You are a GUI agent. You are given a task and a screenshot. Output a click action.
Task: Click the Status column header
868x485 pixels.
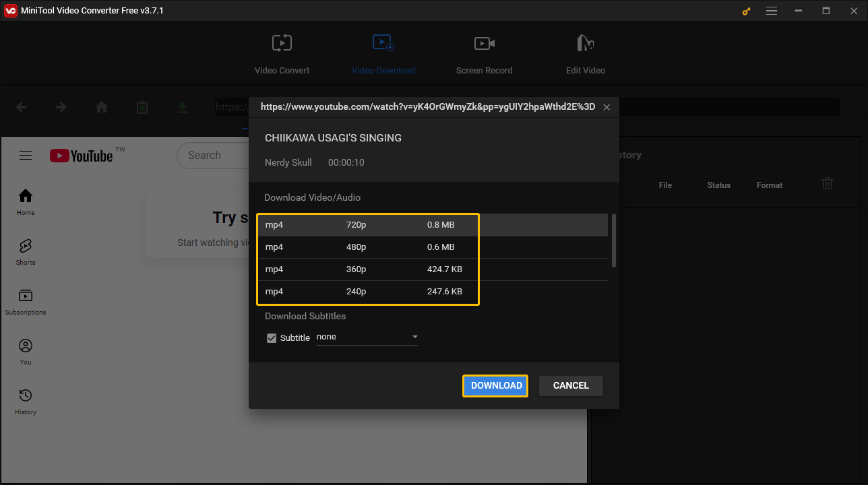(x=719, y=185)
